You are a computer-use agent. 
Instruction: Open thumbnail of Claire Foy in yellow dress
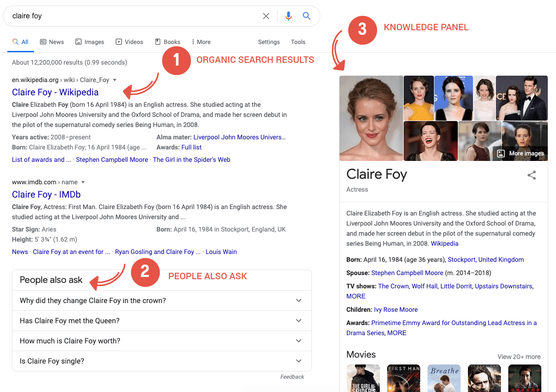pyautogui.click(x=419, y=98)
